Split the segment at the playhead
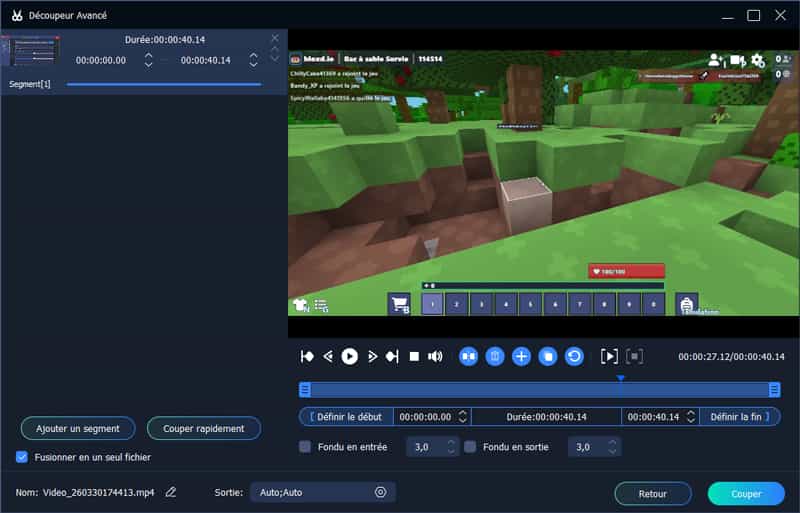 [x=468, y=356]
